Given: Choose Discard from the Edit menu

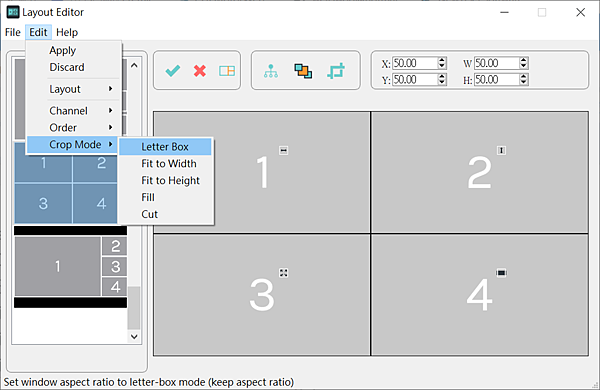Looking at the screenshot, I should click(73, 67).
